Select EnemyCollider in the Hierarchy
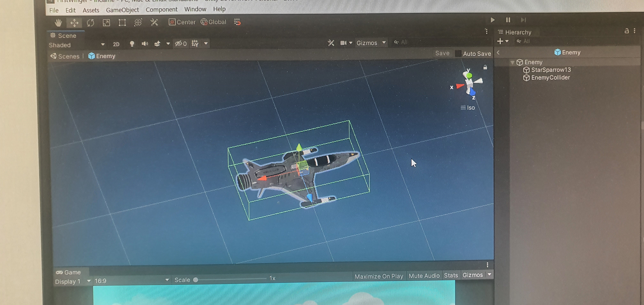 (x=550, y=78)
